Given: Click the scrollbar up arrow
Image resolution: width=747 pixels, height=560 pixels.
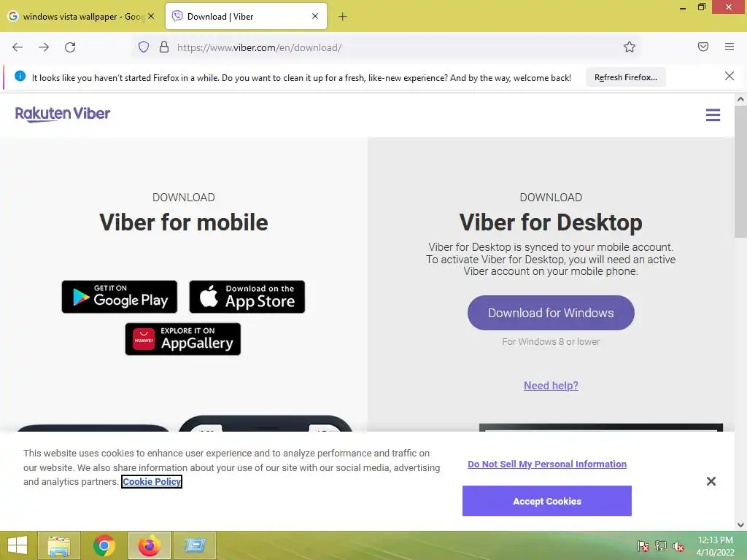Looking at the screenshot, I should coord(740,99).
